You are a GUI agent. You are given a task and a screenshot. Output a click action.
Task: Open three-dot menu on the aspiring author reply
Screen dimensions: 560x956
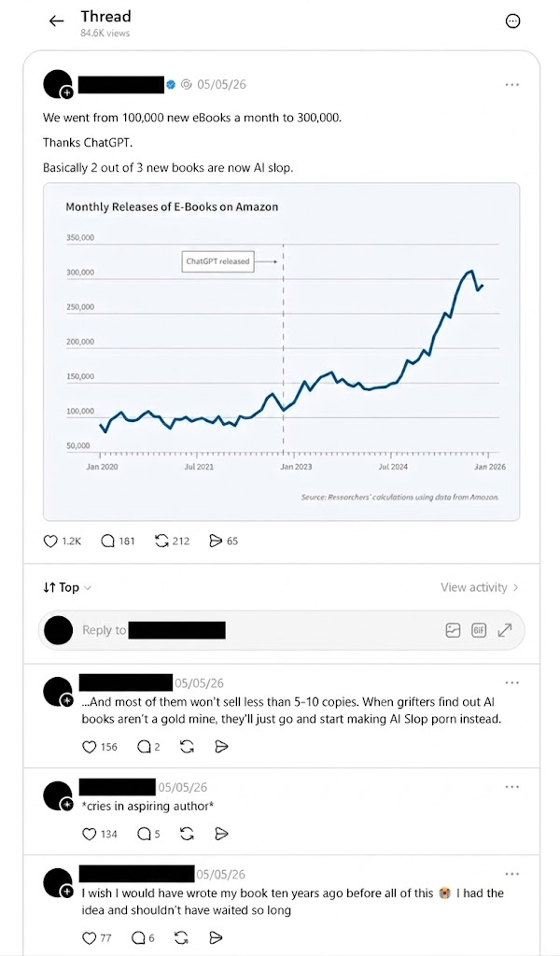click(x=511, y=787)
